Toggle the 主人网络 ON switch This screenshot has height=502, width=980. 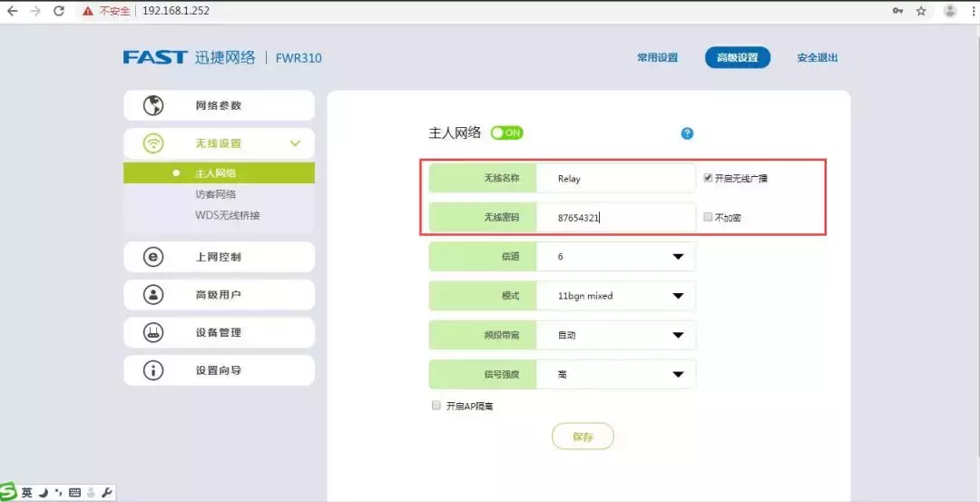[x=507, y=133]
